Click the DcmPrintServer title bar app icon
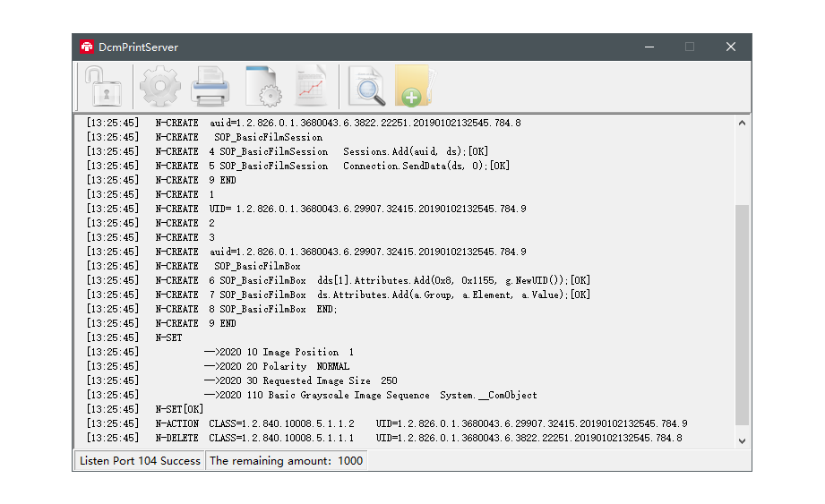The height and width of the screenshot is (504, 825). [x=87, y=47]
